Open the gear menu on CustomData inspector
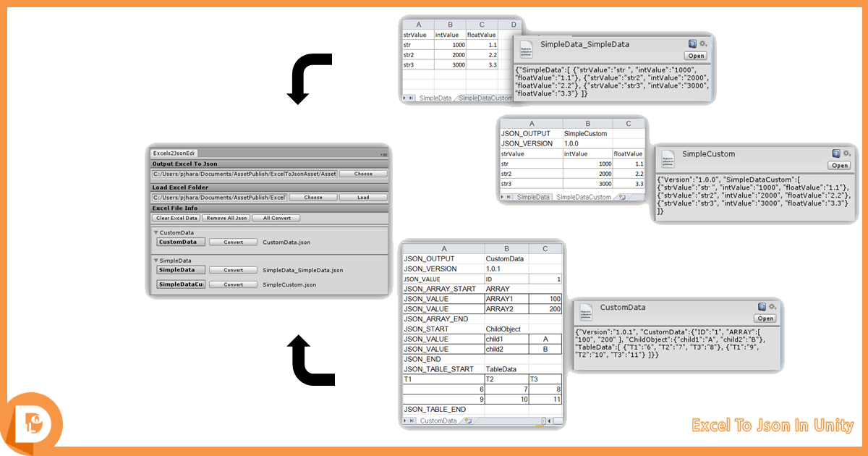 tap(771, 307)
